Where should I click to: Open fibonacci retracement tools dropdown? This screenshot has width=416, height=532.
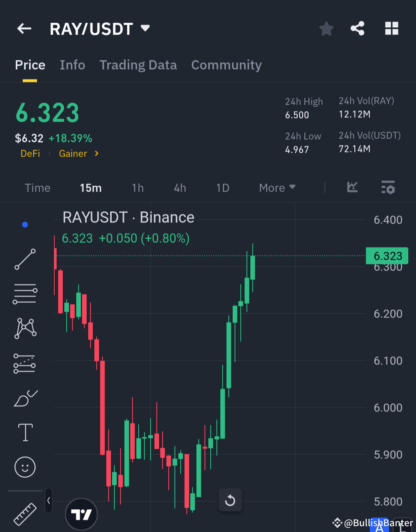25,363
